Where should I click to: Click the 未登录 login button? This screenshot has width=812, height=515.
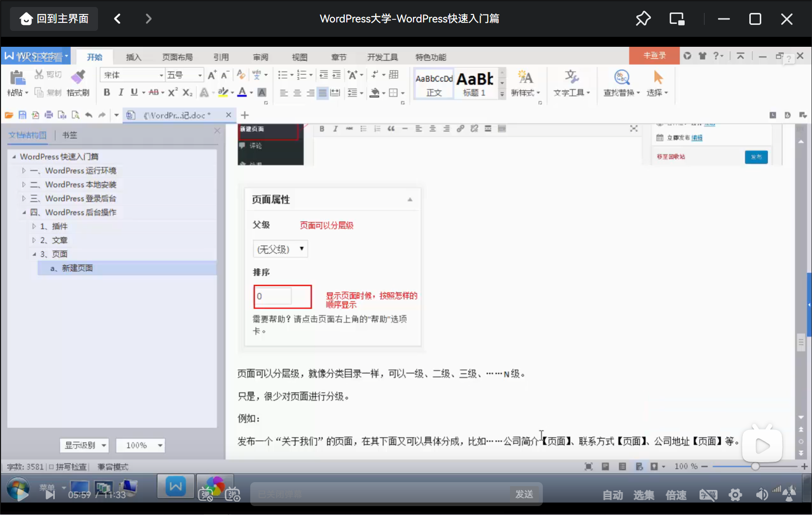[654, 56]
